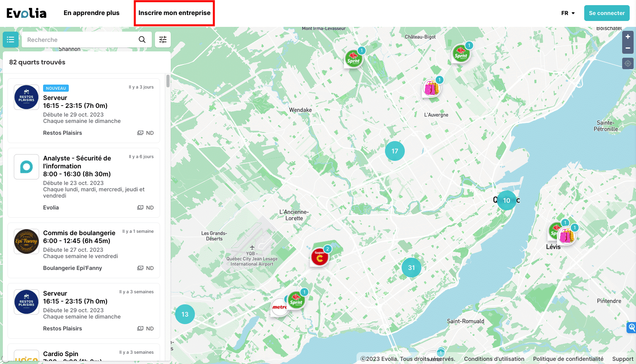Click the Politique de confidentialité footer link
Viewport: 636px width, 364px height.
pos(568,358)
